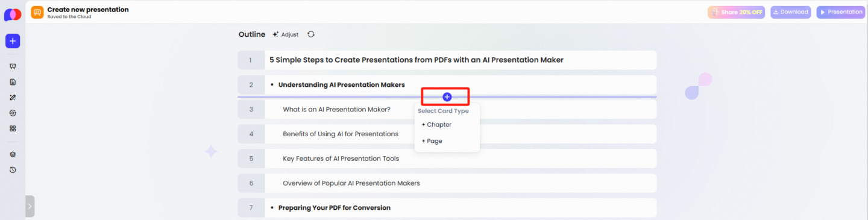The image size is (868, 220).
Task: Click the orange presentation icon beside title
Action: pyautogui.click(x=37, y=12)
